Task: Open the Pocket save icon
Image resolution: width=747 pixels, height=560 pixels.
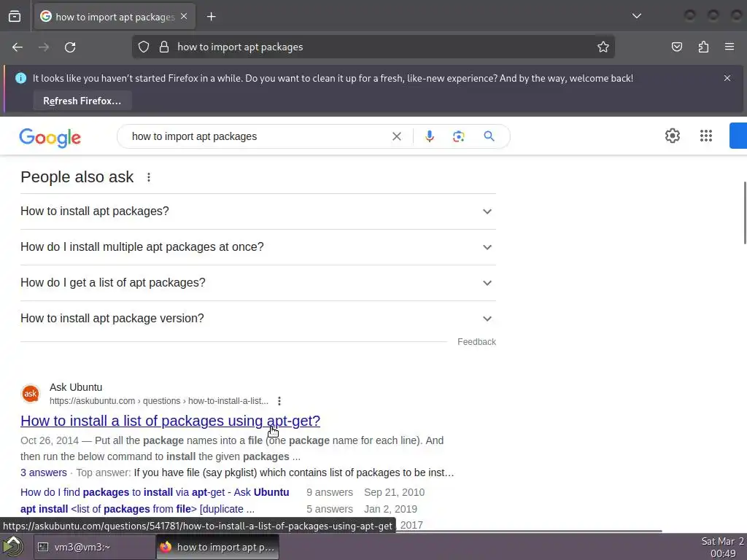Action: [677, 47]
